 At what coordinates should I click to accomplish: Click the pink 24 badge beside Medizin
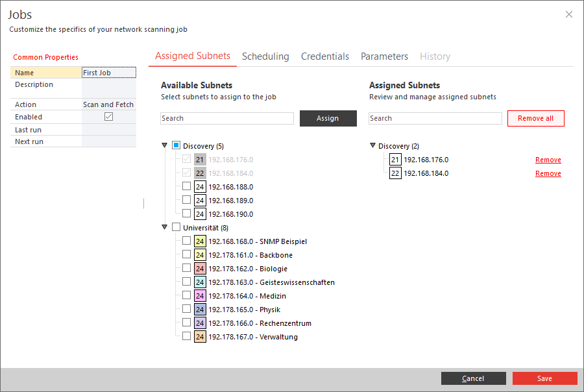pyautogui.click(x=200, y=296)
